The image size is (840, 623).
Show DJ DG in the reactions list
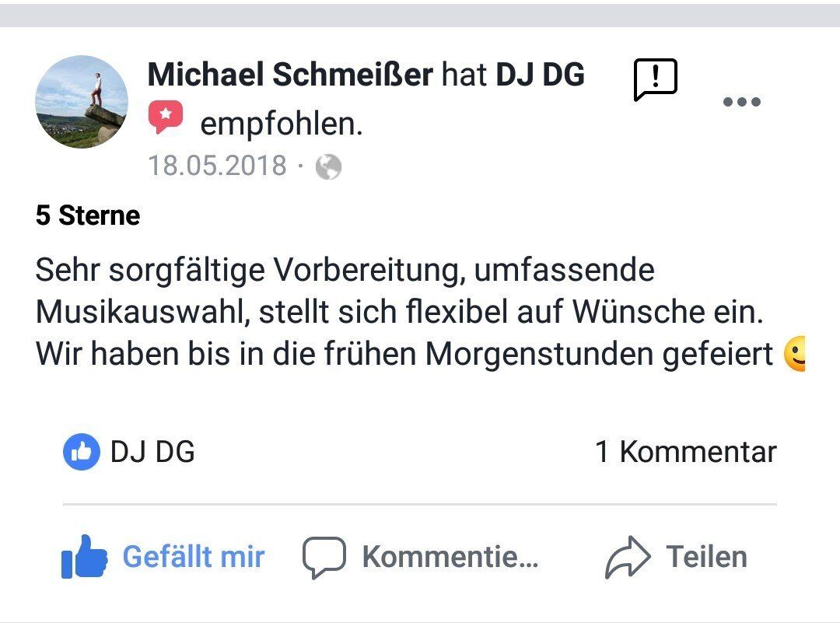[152, 452]
